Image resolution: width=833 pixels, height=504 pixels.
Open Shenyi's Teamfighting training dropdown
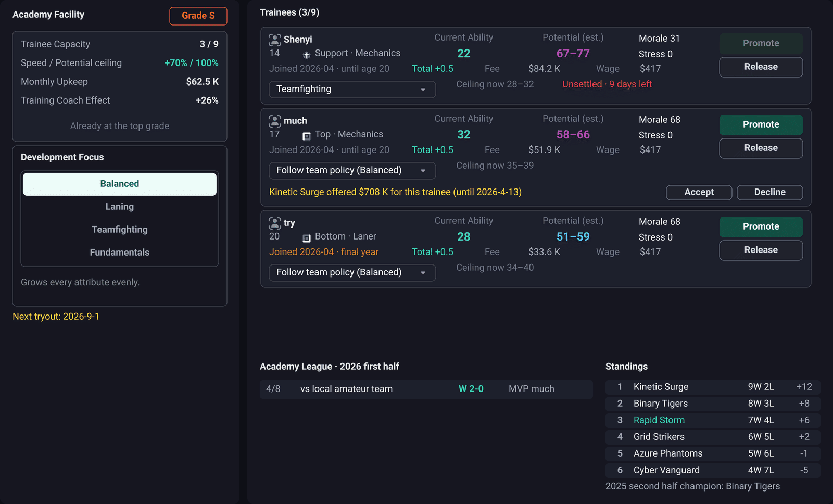[352, 89]
